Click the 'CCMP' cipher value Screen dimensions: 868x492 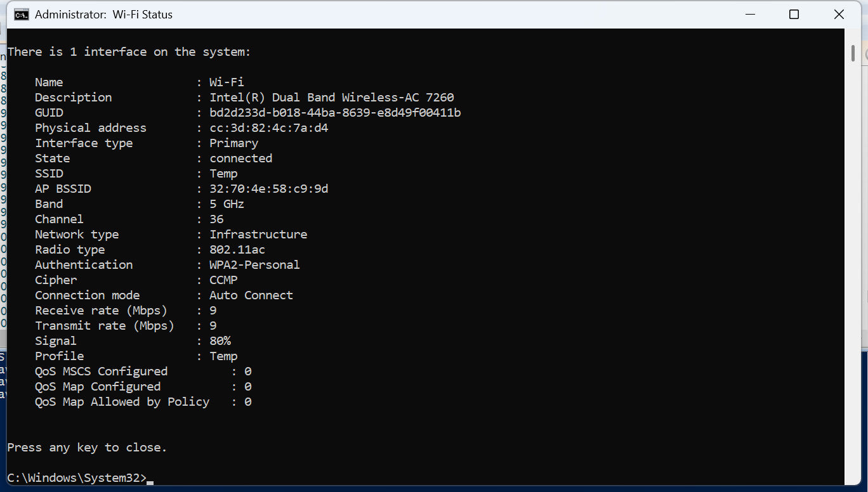(x=223, y=280)
